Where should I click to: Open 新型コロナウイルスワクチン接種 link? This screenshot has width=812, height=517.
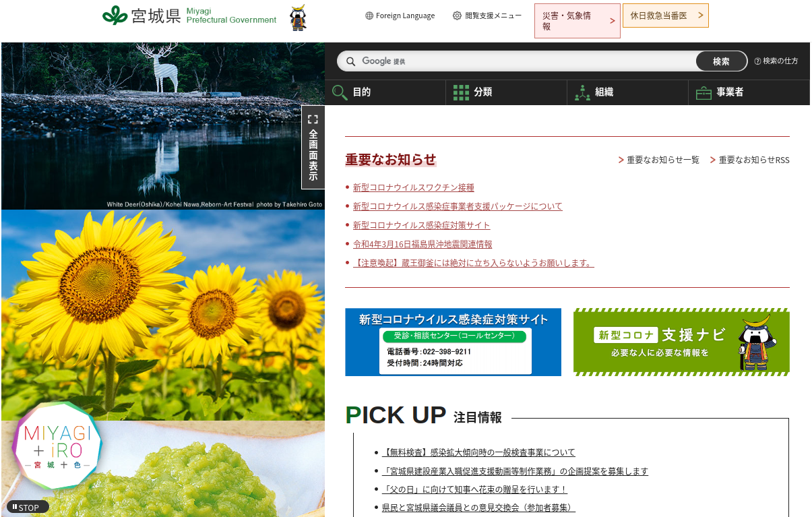pos(414,187)
